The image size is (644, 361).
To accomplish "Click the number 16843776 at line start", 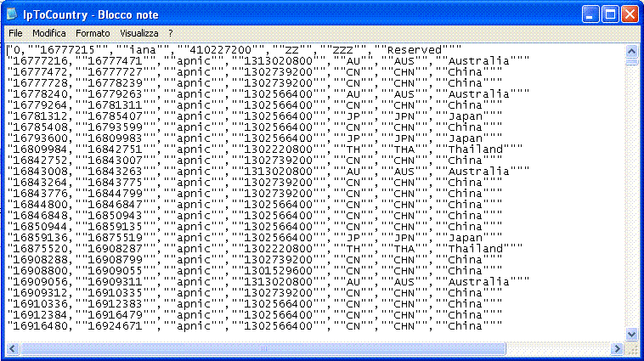I will tap(40, 194).
